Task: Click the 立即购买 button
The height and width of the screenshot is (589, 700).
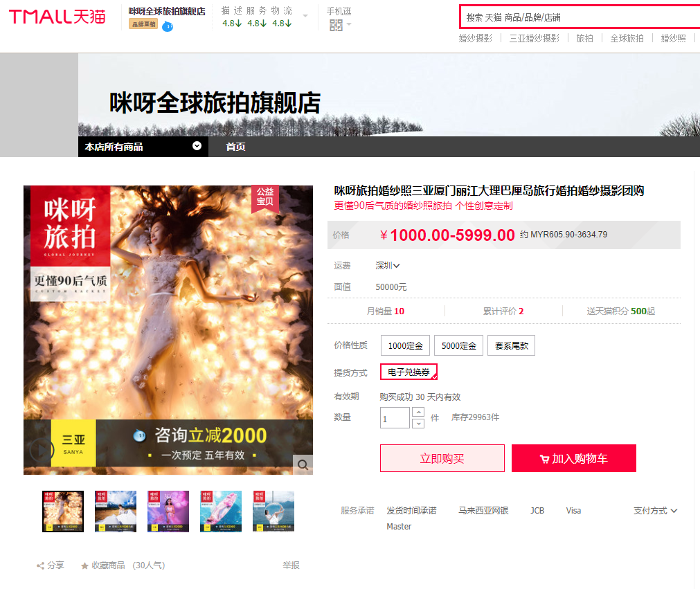Action: coord(442,458)
